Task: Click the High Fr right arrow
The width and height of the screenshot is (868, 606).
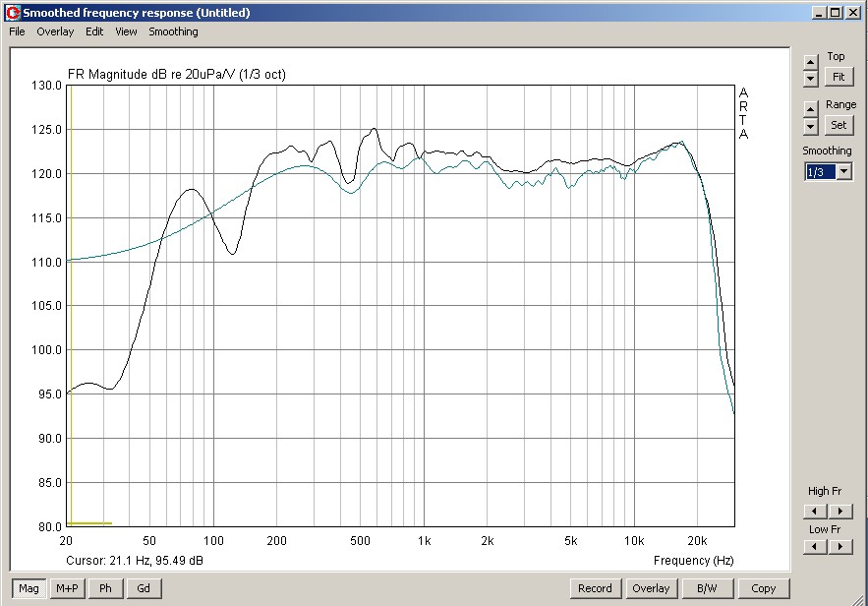Action: [x=840, y=511]
